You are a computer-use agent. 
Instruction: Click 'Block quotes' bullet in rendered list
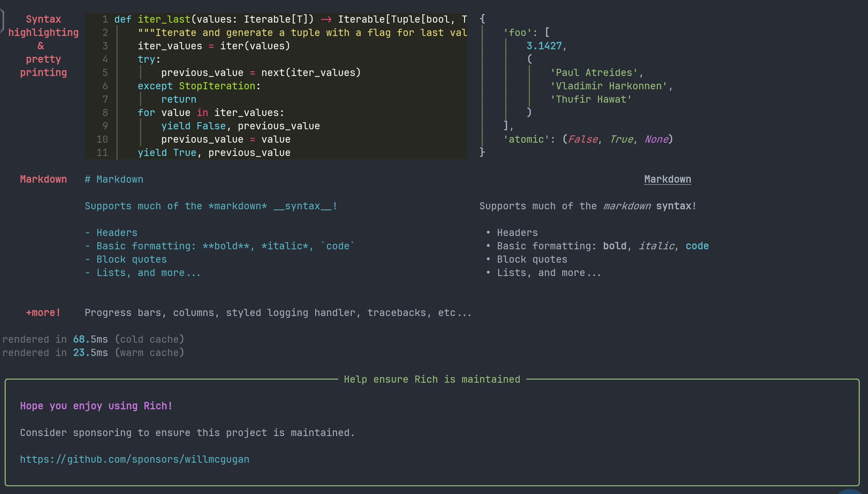pos(532,259)
